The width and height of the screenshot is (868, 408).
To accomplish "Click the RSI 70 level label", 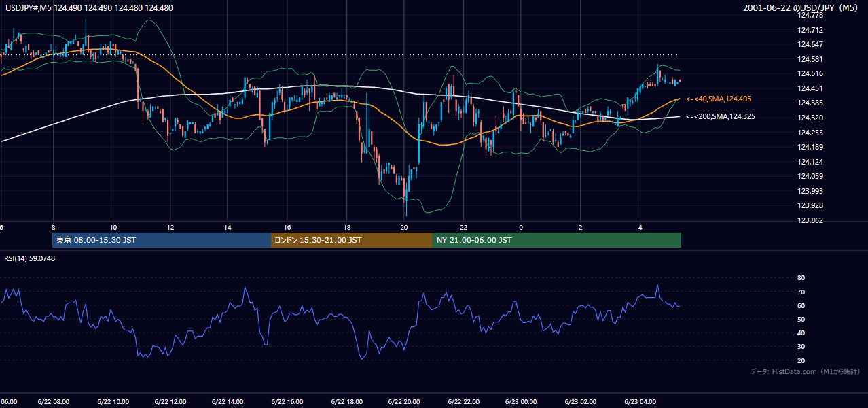I will click(x=801, y=292).
